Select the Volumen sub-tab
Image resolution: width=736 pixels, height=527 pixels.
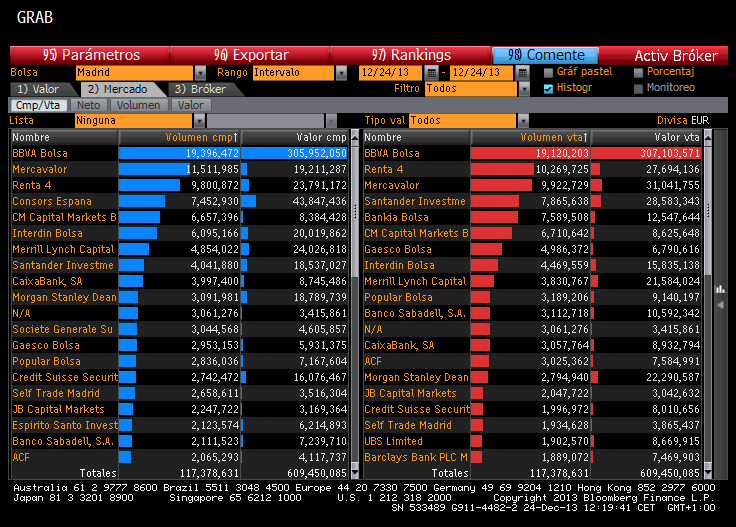pyautogui.click(x=138, y=105)
